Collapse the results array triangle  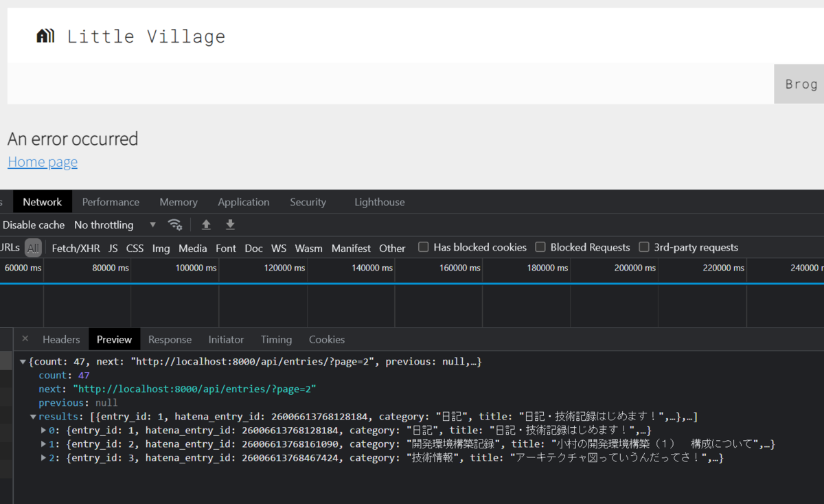tap(33, 417)
